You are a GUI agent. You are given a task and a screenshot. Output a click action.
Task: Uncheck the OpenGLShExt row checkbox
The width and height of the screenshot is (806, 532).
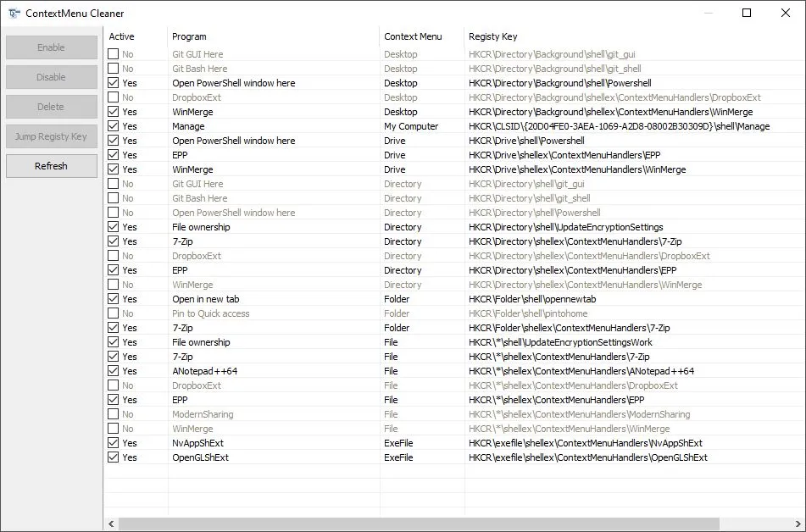tap(113, 457)
